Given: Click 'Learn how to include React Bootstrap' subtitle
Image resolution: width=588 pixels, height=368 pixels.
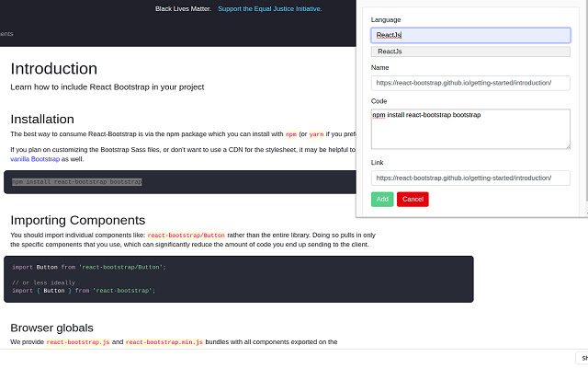Looking at the screenshot, I should [x=107, y=87].
